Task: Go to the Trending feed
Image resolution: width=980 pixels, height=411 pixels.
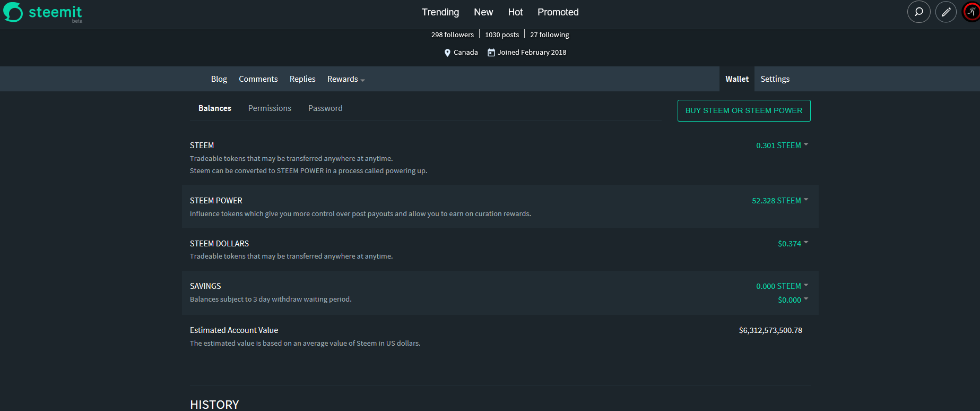Action: tap(440, 12)
